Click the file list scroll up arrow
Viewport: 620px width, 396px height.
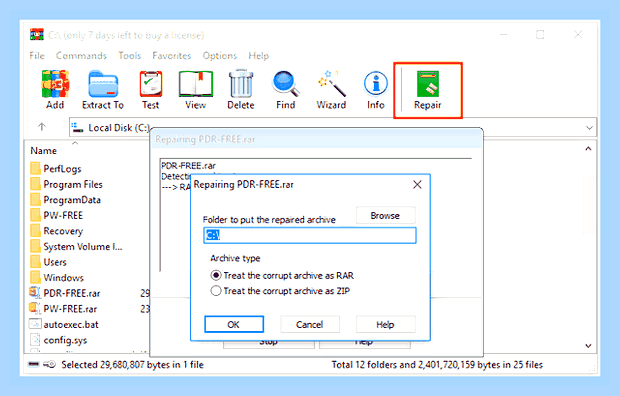pyautogui.click(x=588, y=149)
